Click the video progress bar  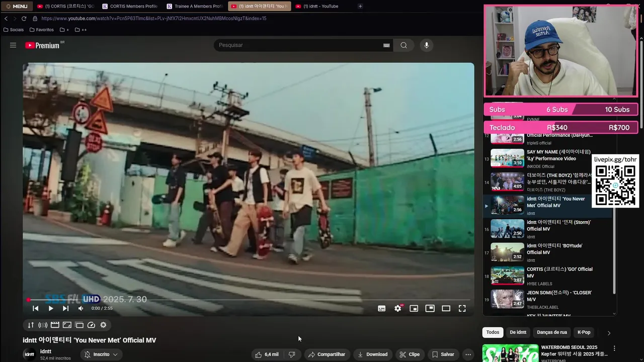coord(249,300)
